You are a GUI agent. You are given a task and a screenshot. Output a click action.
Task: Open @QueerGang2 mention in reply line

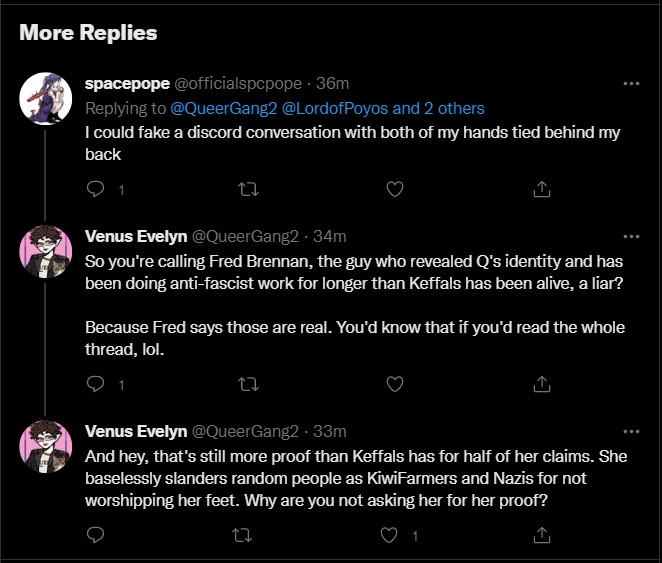click(214, 108)
